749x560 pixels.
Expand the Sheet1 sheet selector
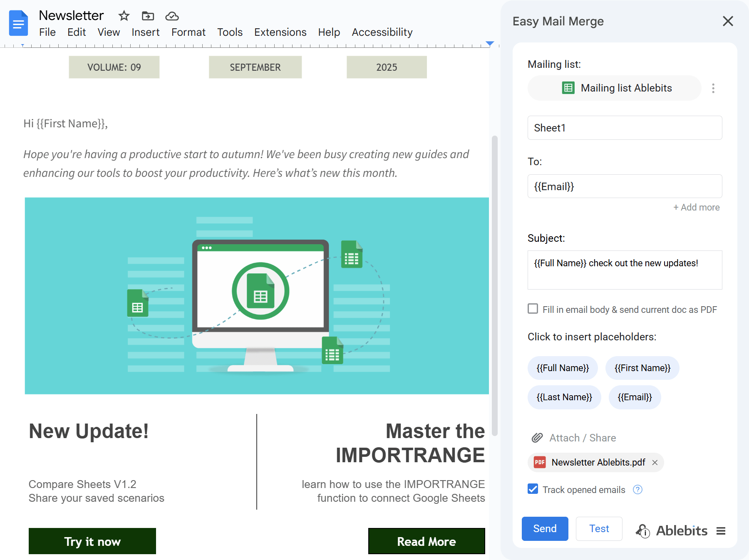(625, 128)
